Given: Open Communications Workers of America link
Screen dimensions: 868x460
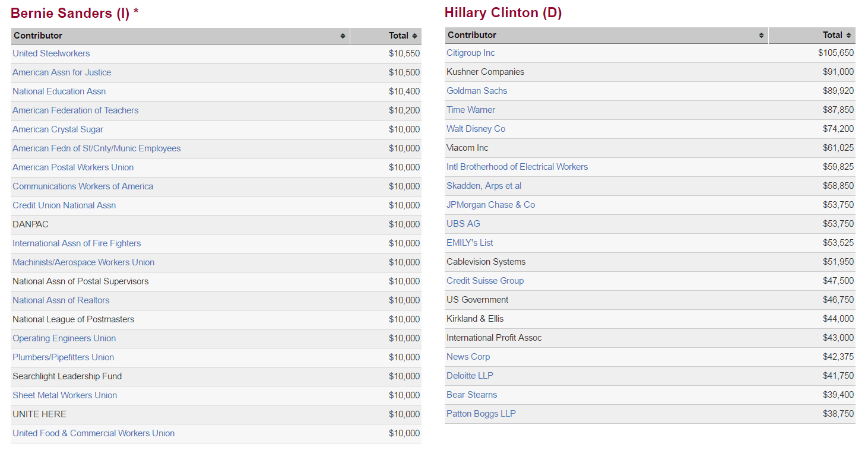Looking at the screenshot, I should coord(83,186).
